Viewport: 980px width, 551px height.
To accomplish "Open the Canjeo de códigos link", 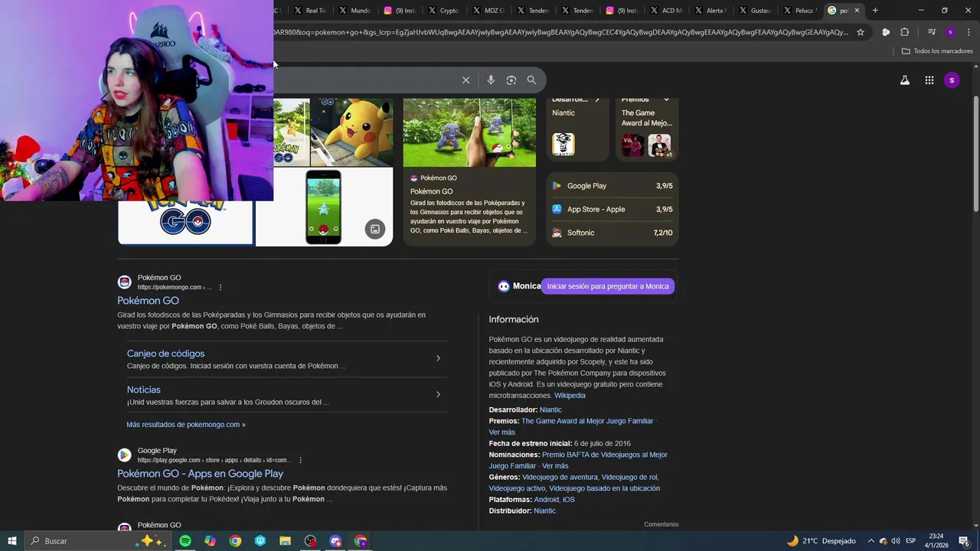I will tap(165, 354).
